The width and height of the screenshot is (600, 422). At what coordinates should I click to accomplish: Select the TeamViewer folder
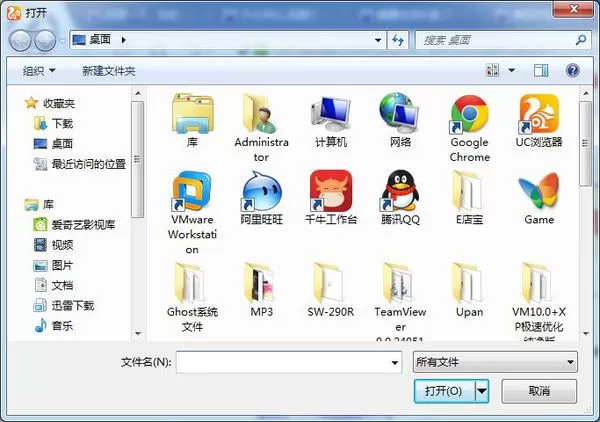coord(399,283)
